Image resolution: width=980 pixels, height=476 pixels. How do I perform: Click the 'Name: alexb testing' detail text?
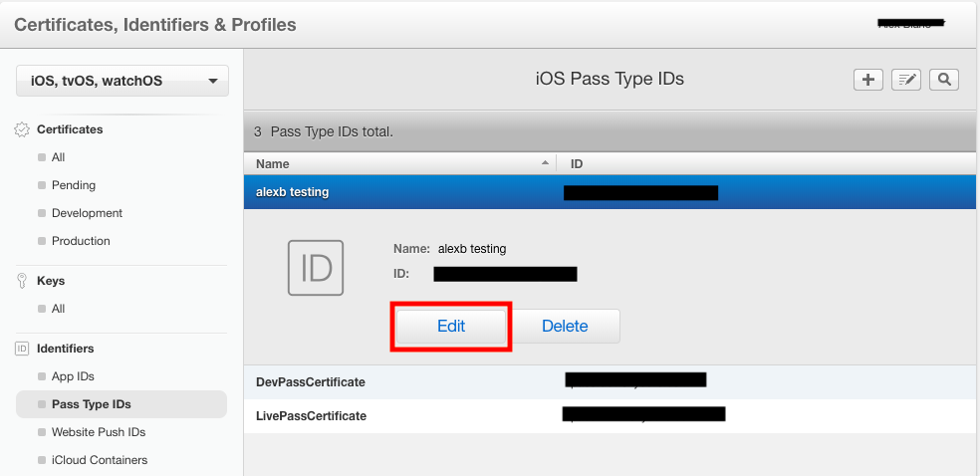449,249
